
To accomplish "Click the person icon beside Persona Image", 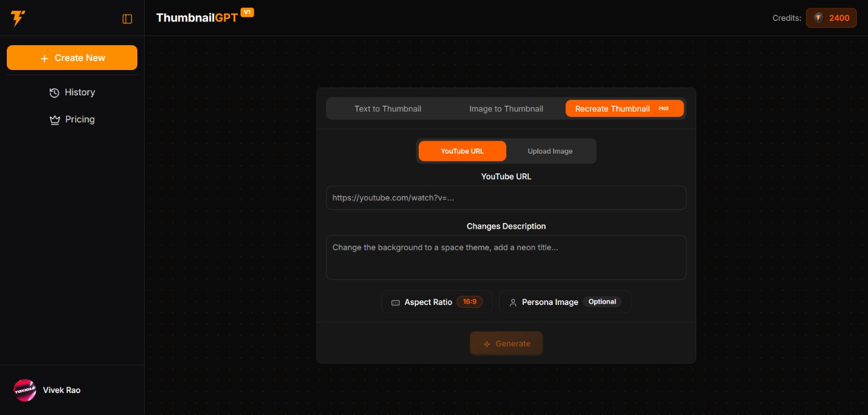I will point(513,302).
